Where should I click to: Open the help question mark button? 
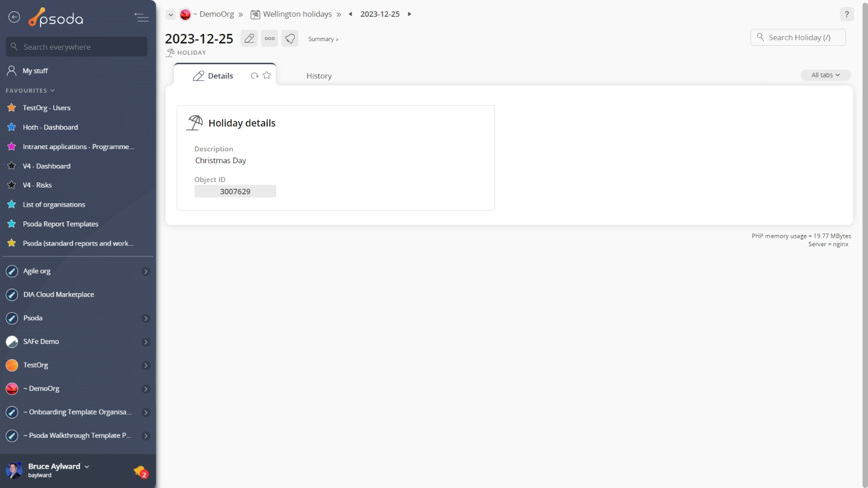pyautogui.click(x=847, y=15)
